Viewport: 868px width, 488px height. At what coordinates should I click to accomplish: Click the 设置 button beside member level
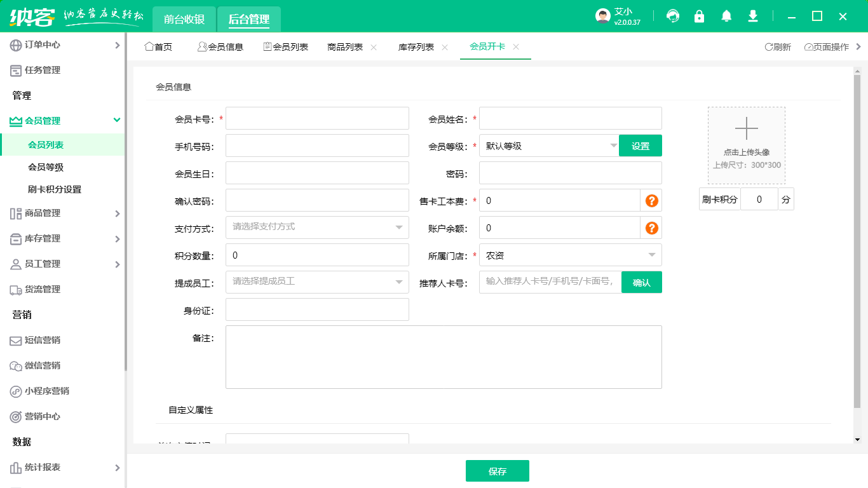(641, 145)
